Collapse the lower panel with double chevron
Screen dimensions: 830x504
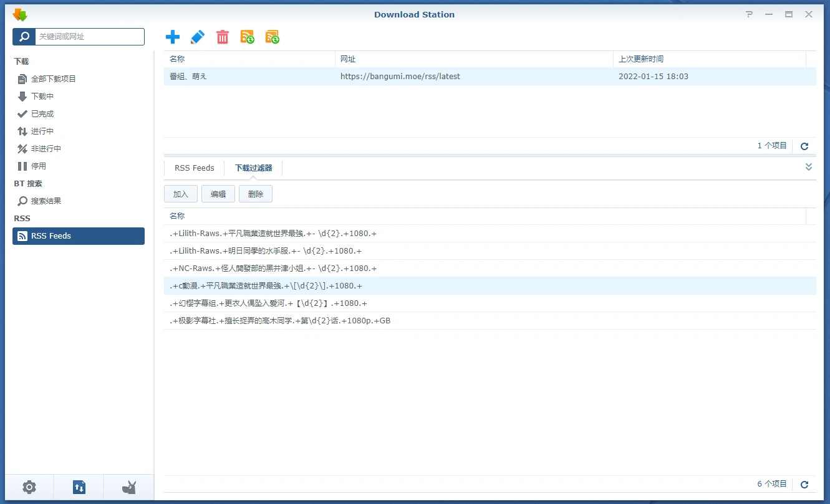tap(809, 167)
